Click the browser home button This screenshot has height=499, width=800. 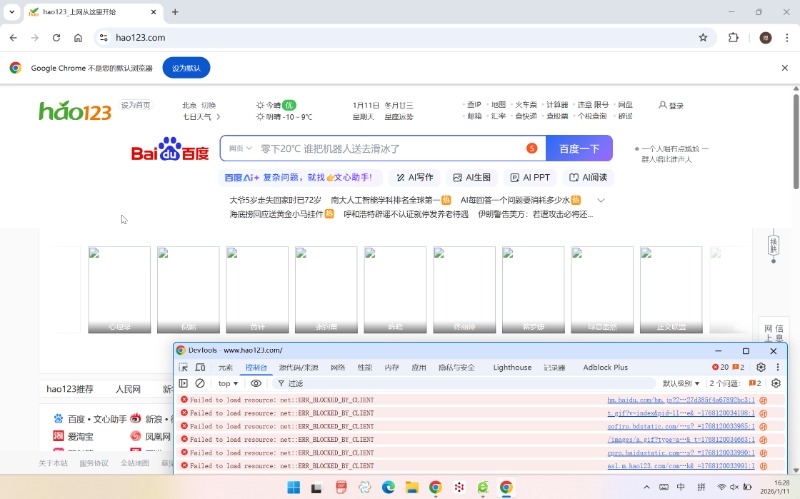click(x=78, y=37)
